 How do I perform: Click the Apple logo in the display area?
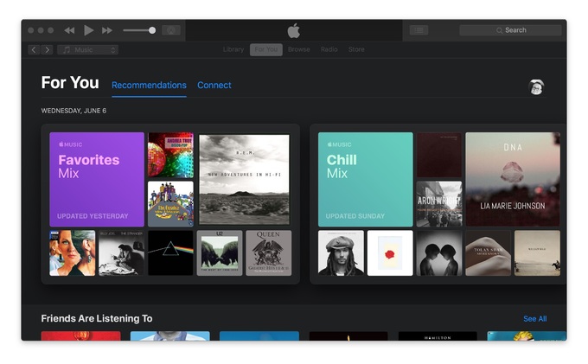click(294, 30)
